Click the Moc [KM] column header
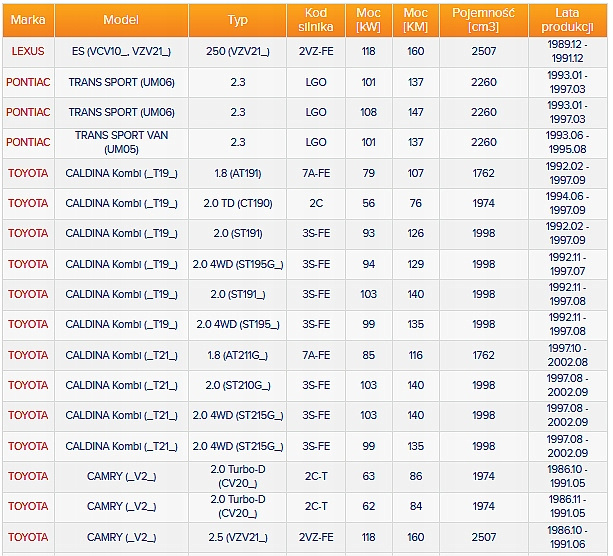The height and width of the screenshot is (556, 613). (x=416, y=20)
